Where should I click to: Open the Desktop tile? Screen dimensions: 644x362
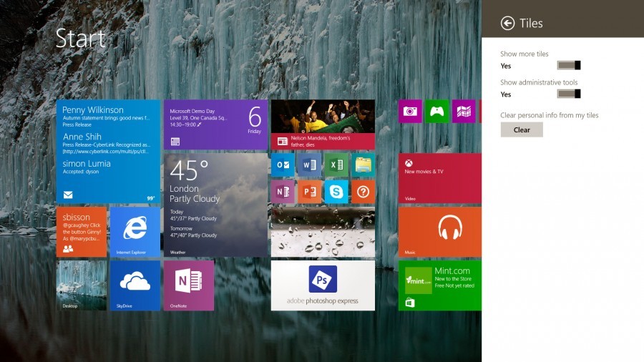click(82, 285)
